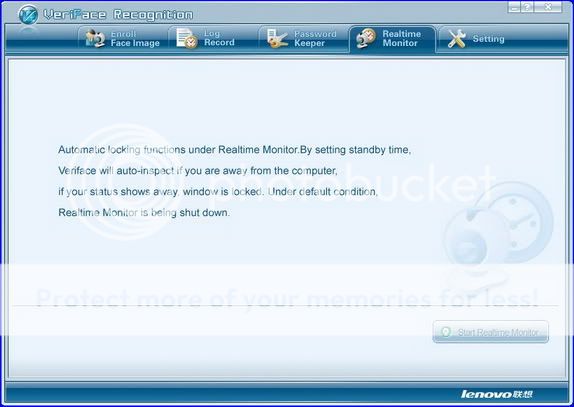Click the Log Record document icon
The image size is (574, 407).
pos(186,38)
